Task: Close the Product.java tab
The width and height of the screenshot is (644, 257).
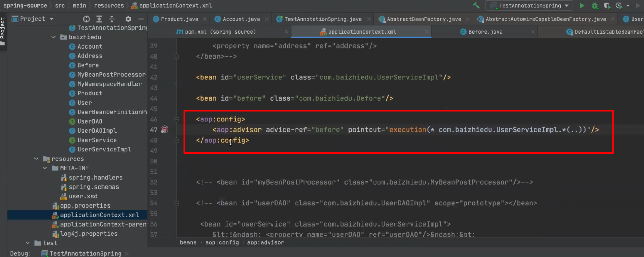Action: coord(205,19)
